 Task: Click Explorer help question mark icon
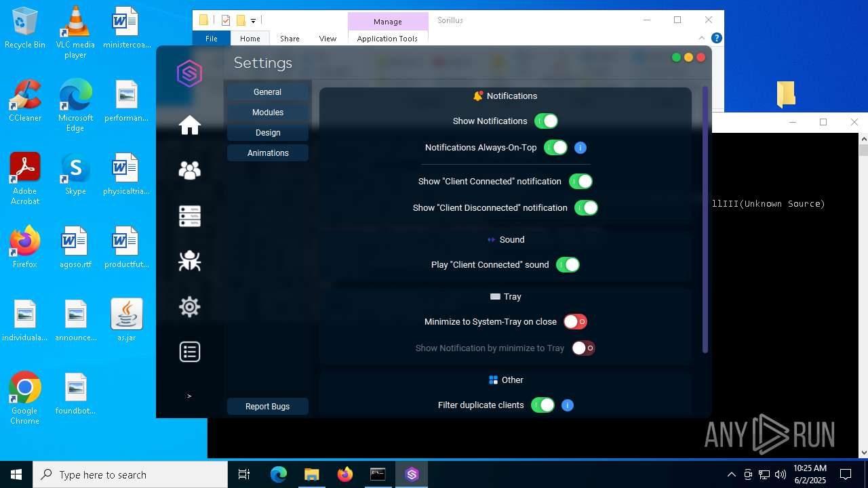click(716, 39)
